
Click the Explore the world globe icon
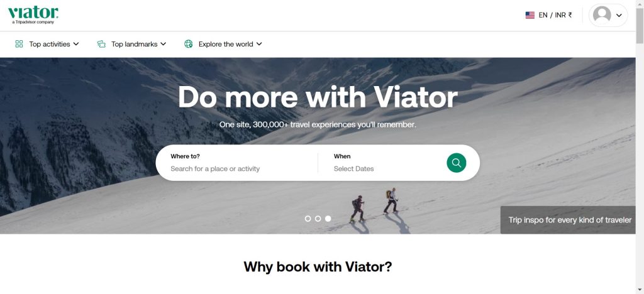pos(189,44)
